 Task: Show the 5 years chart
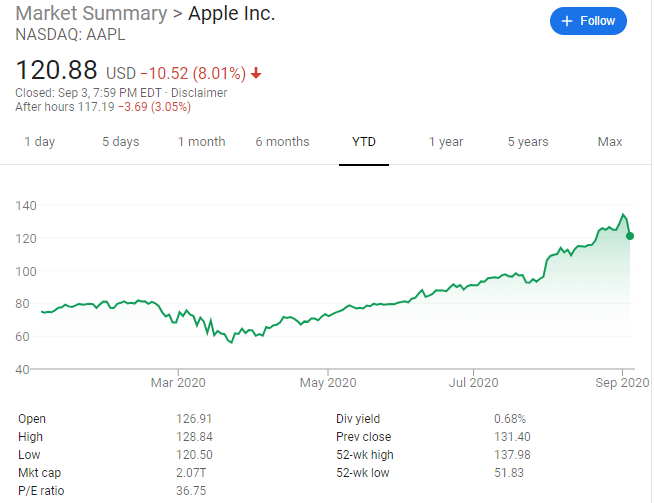coord(527,142)
